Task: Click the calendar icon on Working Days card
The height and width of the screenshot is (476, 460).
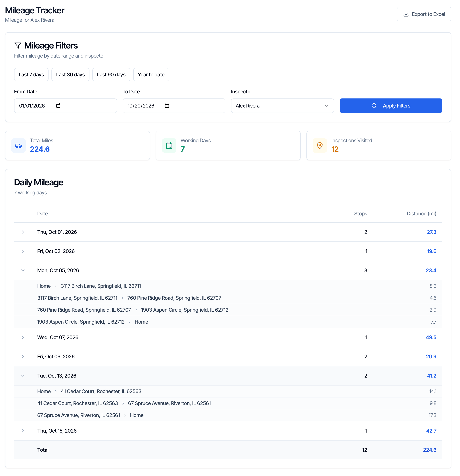Action: point(169,146)
